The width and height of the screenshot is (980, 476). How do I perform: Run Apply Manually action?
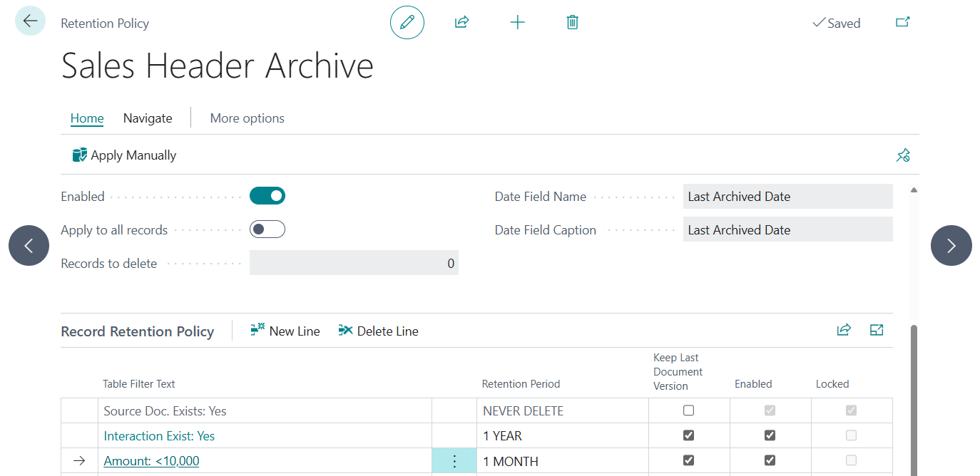[x=123, y=155]
